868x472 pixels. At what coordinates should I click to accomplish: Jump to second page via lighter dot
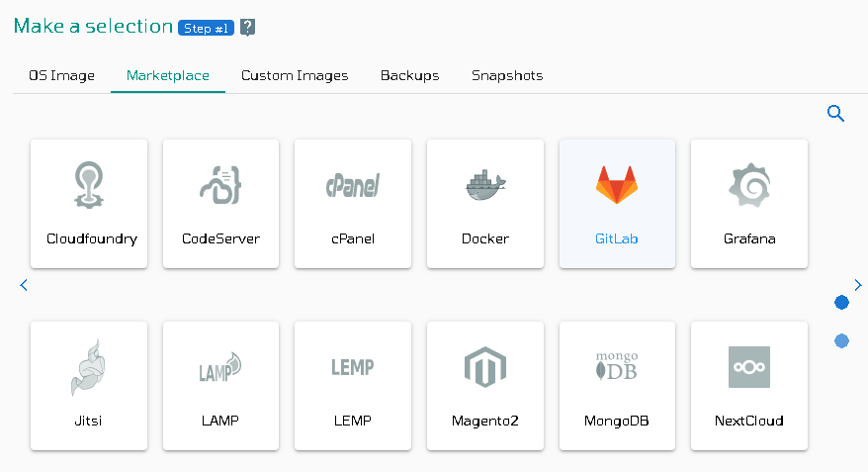[841, 340]
